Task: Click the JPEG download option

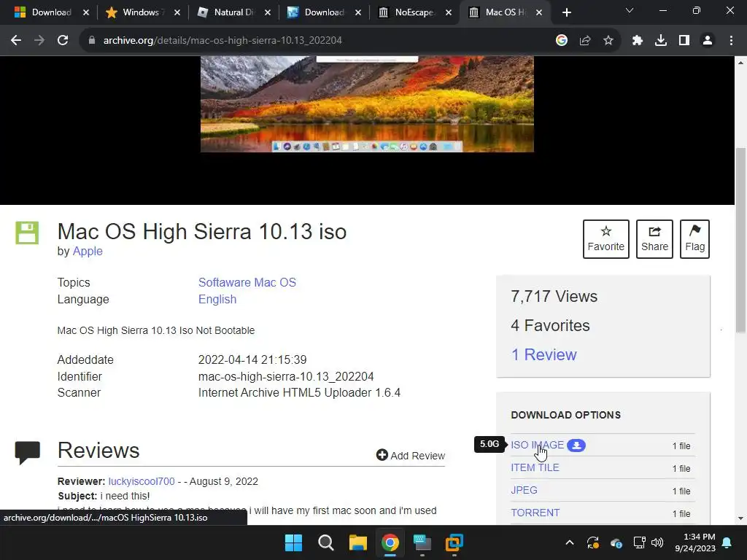Action: pos(524,490)
